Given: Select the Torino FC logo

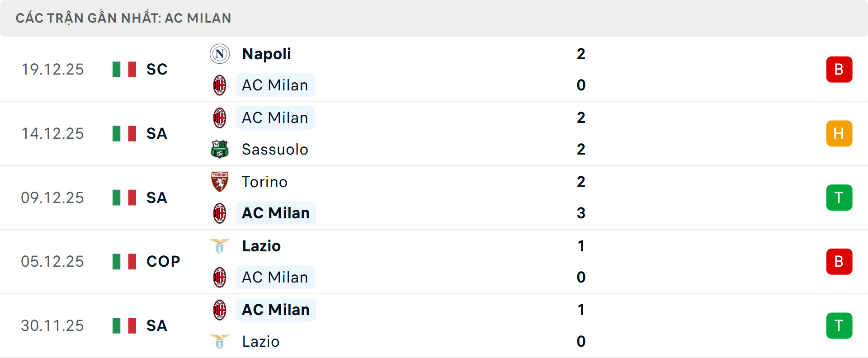Looking at the screenshot, I should coord(220,182).
